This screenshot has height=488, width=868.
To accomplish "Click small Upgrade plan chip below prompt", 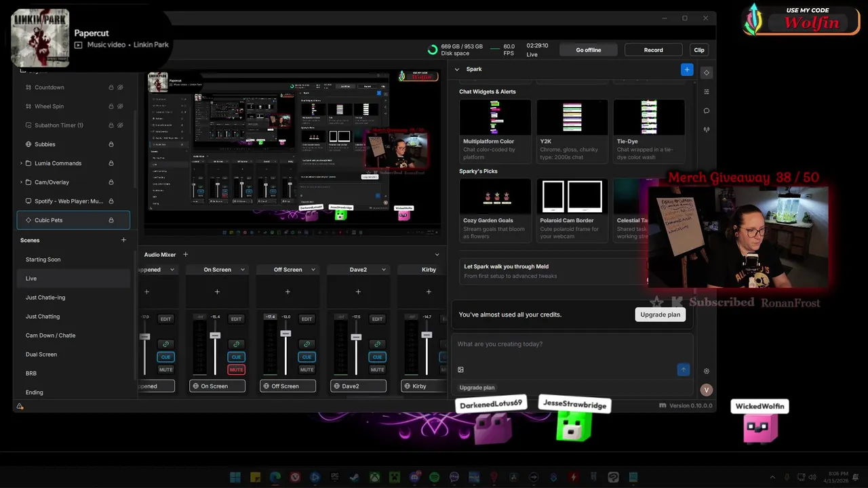I will point(477,388).
